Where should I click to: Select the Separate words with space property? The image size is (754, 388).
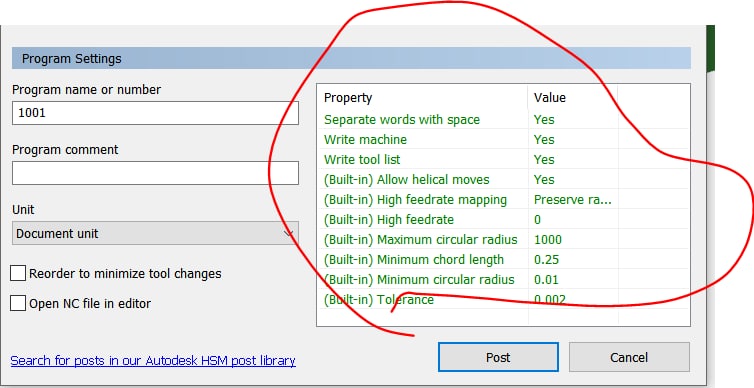[402, 120]
